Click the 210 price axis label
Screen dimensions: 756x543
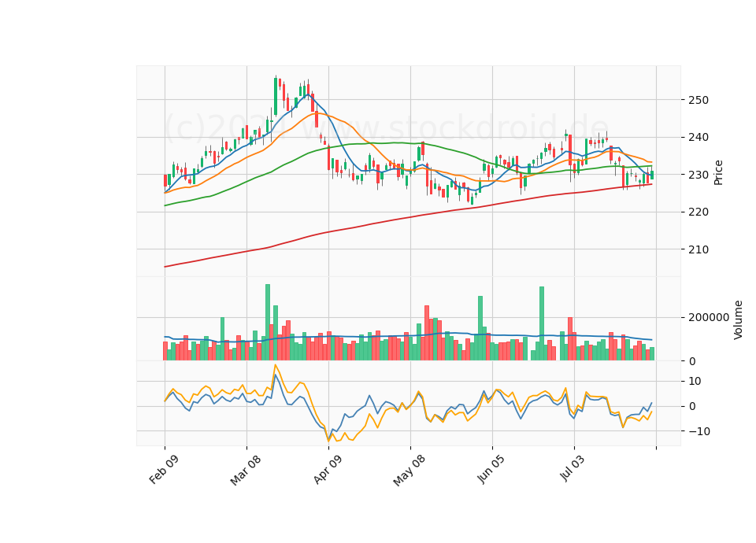(699, 249)
